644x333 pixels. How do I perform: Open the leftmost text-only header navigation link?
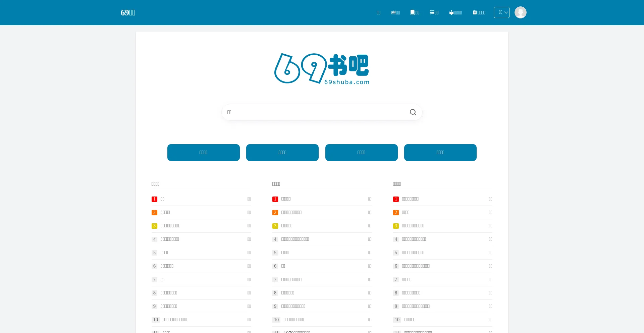tap(378, 12)
